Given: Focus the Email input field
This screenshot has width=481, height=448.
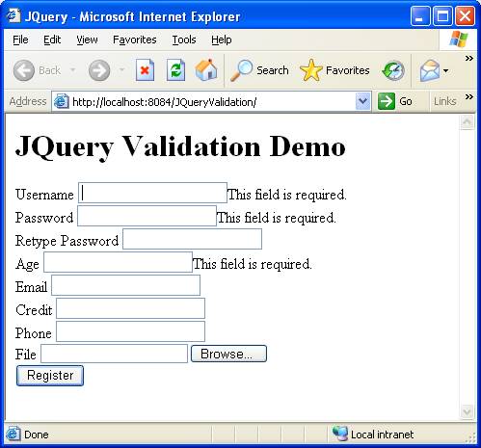Looking at the screenshot, I should pyautogui.click(x=126, y=285).
